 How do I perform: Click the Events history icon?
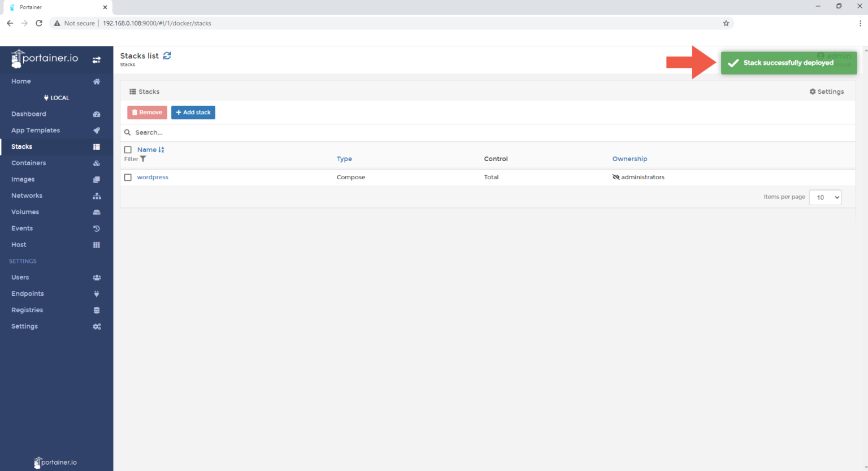pyautogui.click(x=97, y=229)
